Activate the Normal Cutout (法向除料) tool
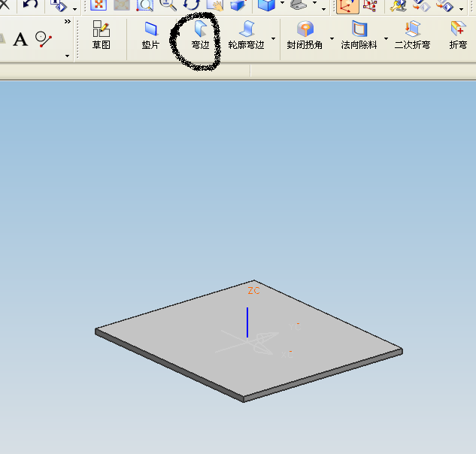Screen dimensions: 476x454 pos(359,35)
